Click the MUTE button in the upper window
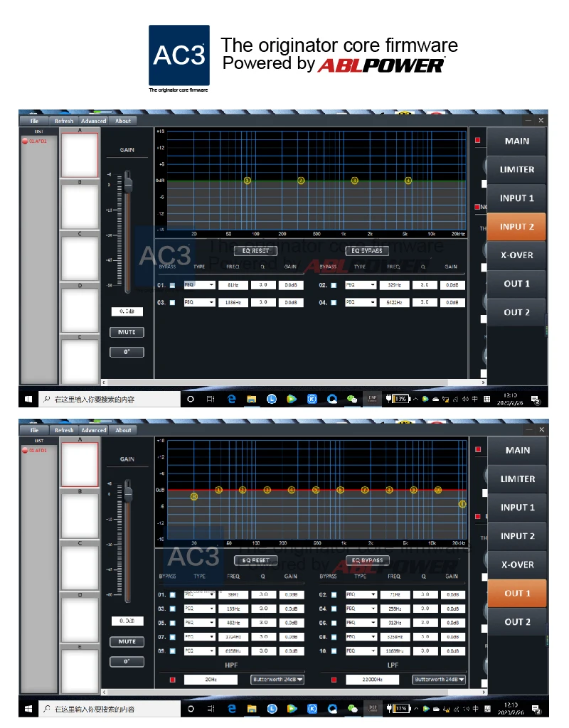The width and height of the screenshot is (569, 728). [x=127, y=332]
